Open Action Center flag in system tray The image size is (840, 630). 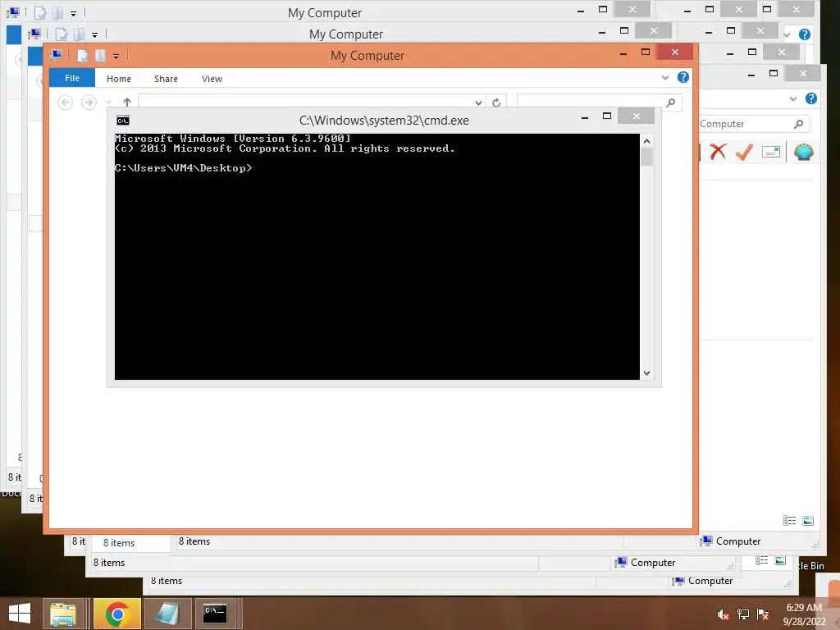(763, 614)
